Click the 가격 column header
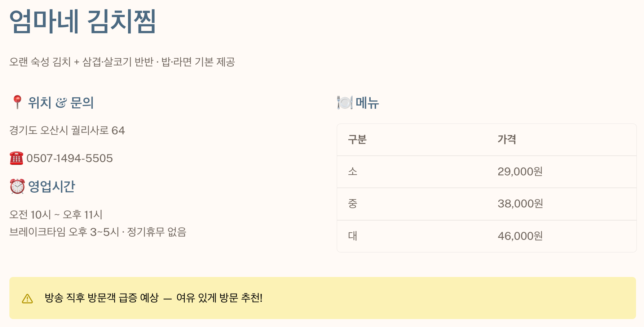This screenshot has width=644, height=327. click(507, 140)
